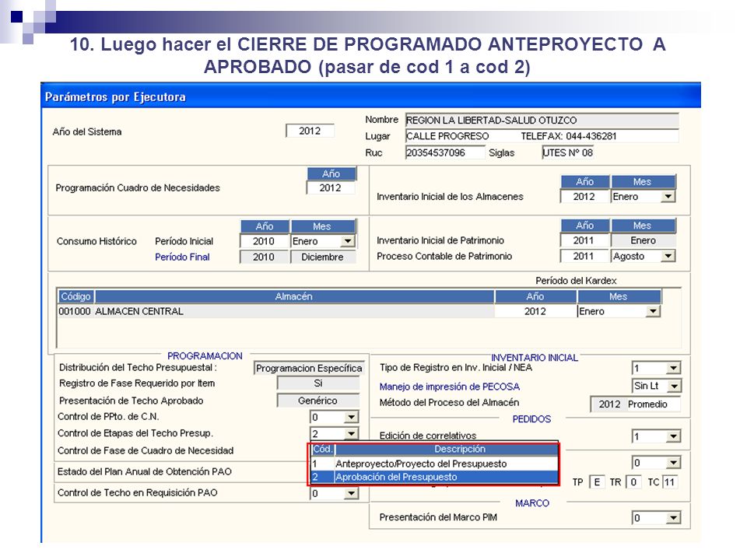747x560 pixels.
Task: Expand the Control de Techo en Requisición PAO dropdown
Action: coord(351,493)
